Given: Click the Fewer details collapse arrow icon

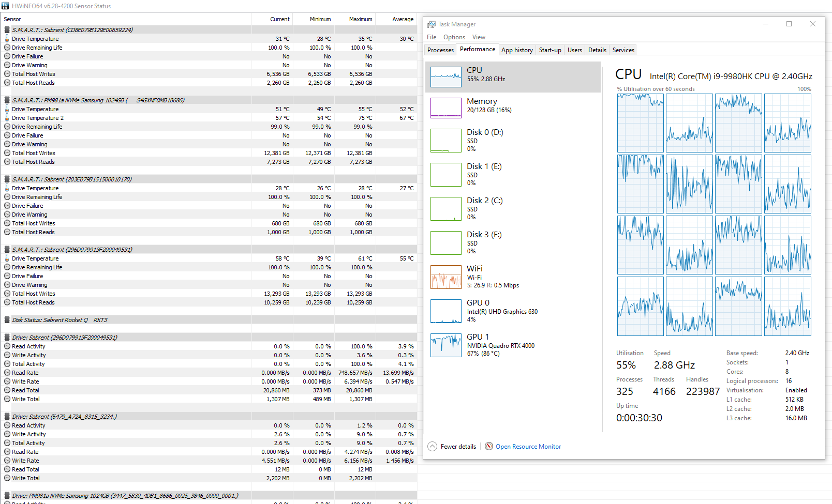Looking at the screenshot, I should 433,447.
